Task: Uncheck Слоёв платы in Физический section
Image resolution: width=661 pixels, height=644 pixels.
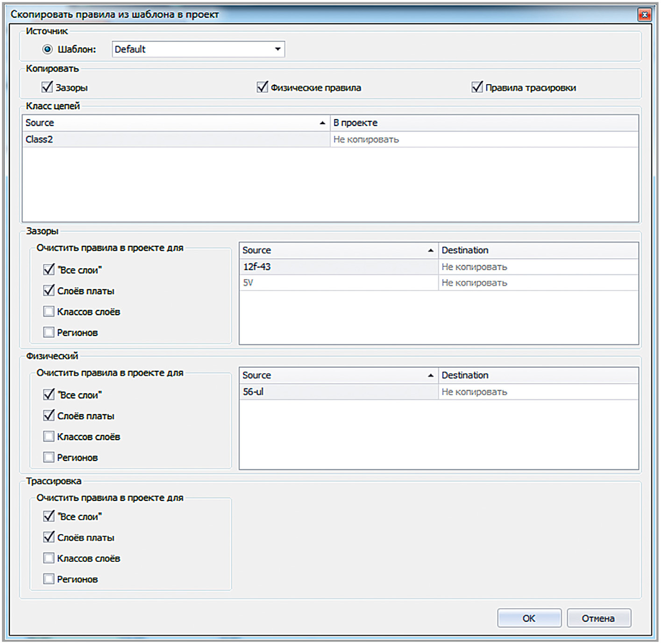Action: [49, 415]
